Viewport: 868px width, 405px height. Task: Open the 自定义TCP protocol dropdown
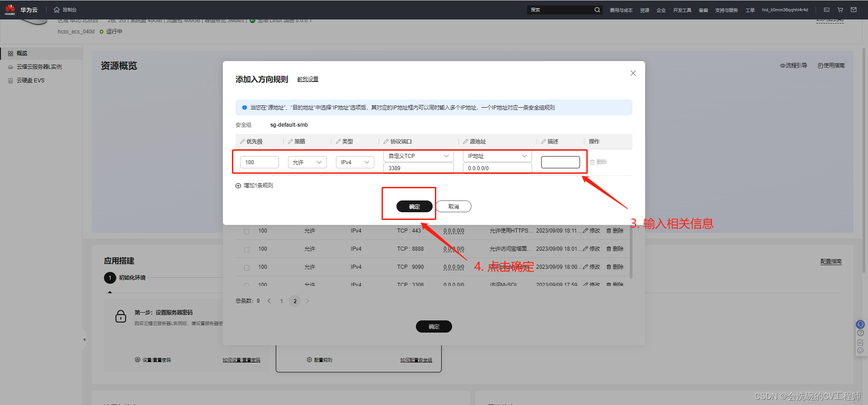point(418,156)
